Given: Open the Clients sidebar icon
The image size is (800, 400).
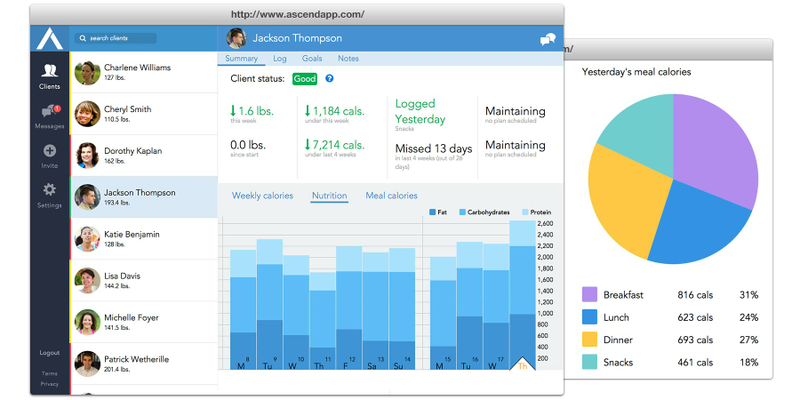Looking at the screenshot, I should [49, 75].
